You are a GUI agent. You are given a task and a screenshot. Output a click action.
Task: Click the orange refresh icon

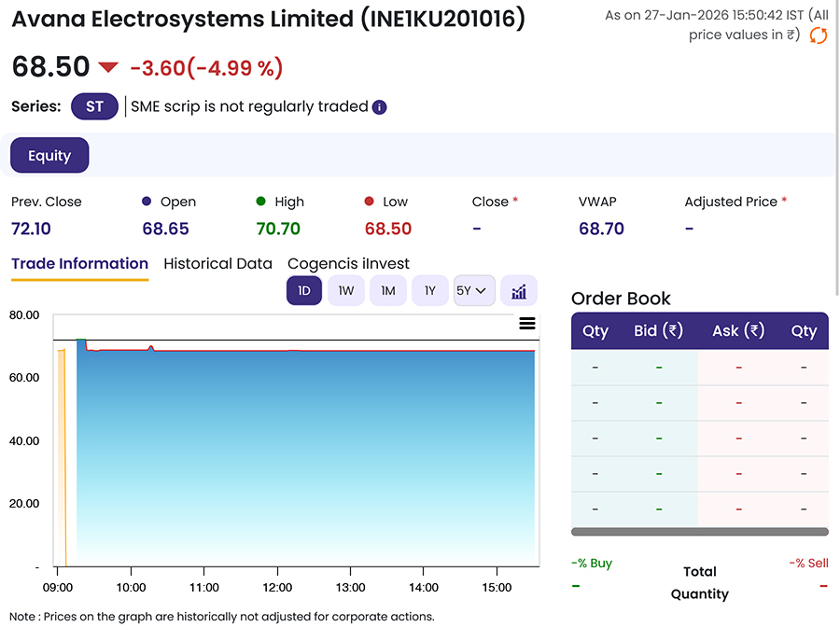818,35
